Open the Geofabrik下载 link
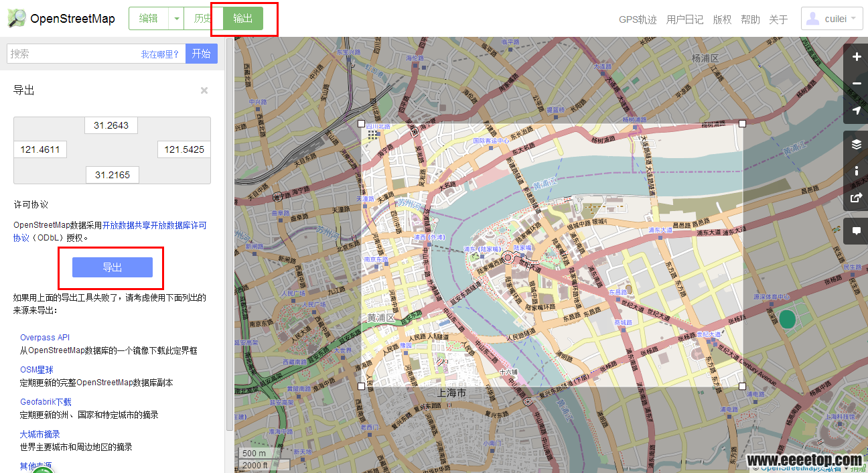Image resolution: width=868 pixels, height=473 pixels. click(46, 402)
